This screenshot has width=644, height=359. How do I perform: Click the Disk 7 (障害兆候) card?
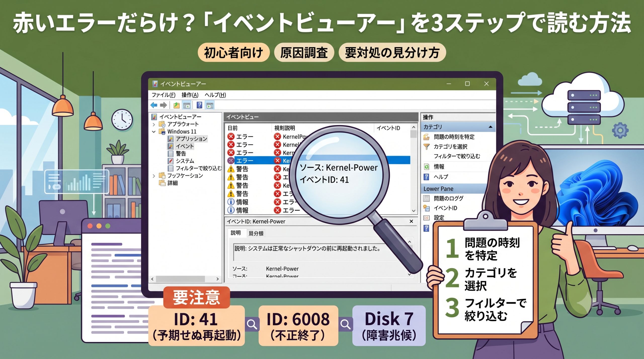[389, 326]
